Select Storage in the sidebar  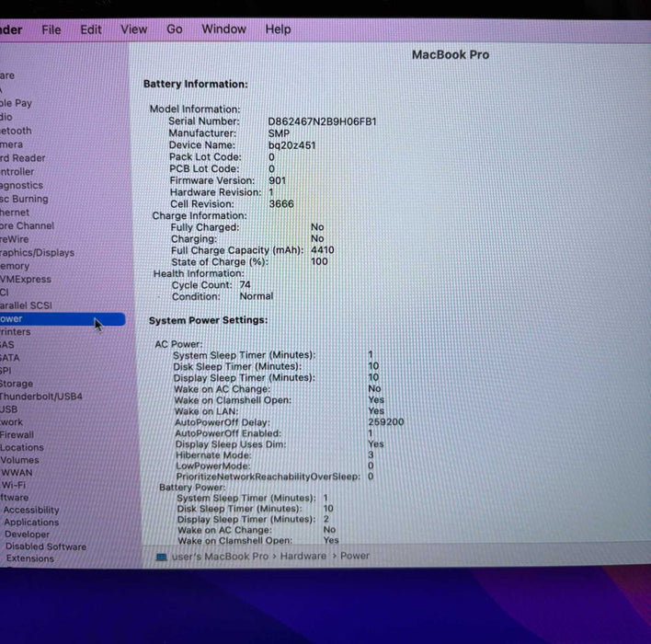point(17,384)
